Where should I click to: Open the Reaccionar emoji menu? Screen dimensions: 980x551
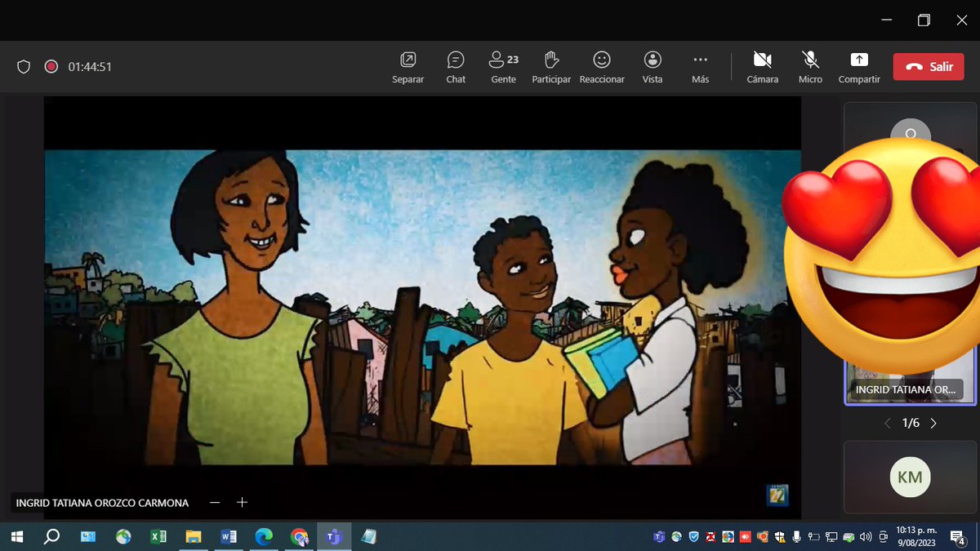602,68
